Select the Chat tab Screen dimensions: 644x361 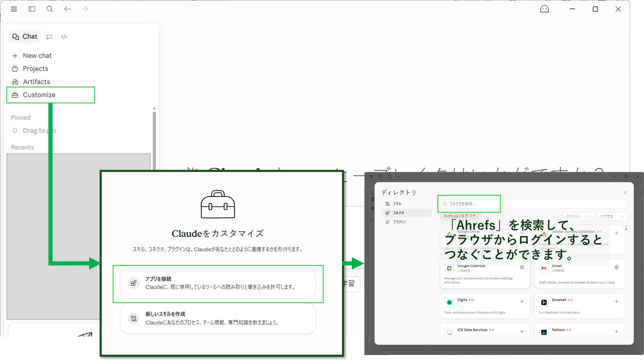coord(25,37)
